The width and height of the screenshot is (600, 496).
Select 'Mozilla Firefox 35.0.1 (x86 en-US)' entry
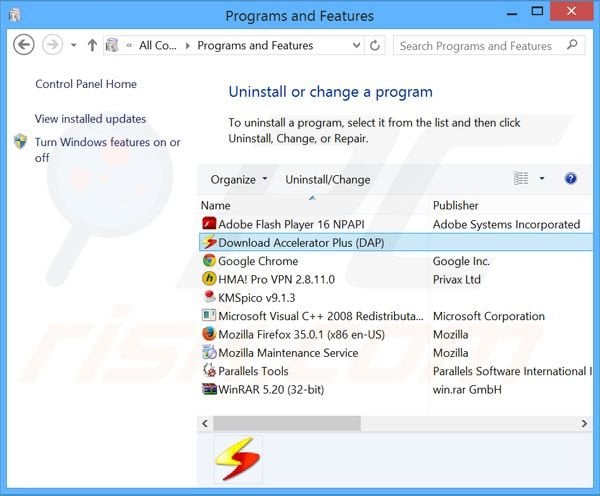301,334
